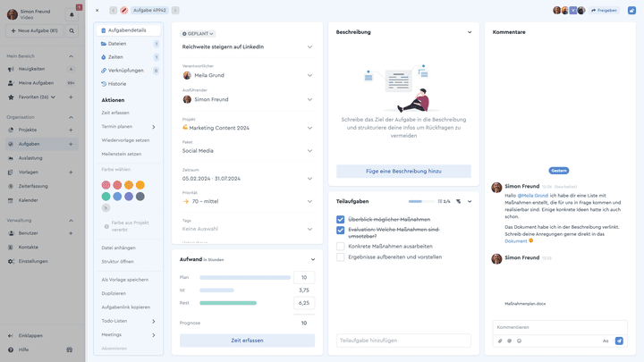Screen dimensions: 644x362
Task: Open search with the magnifier icon
Action: pos(72,30)
